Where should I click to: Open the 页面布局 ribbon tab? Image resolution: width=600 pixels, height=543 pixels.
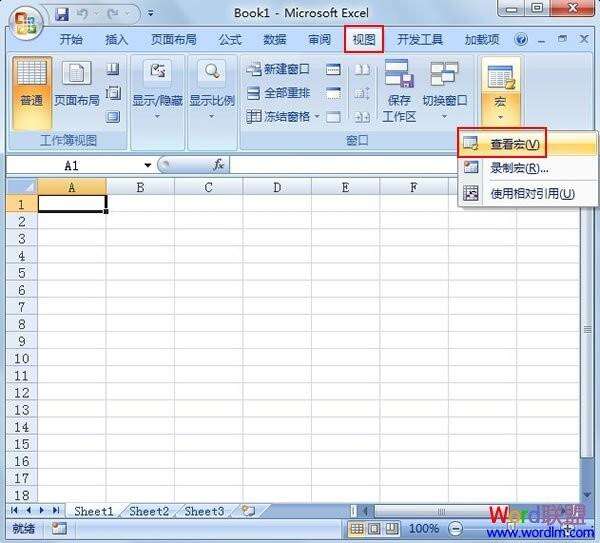[174, 39]
